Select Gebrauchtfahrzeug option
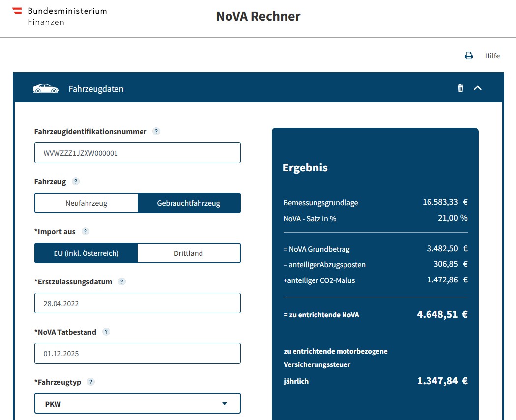The height and width of the screenshot is (420, 516). (x=189, y=203)
